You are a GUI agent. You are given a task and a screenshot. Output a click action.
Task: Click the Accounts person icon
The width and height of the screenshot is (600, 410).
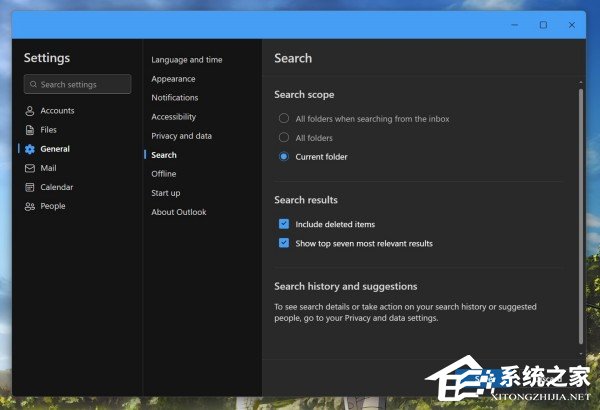30,111
